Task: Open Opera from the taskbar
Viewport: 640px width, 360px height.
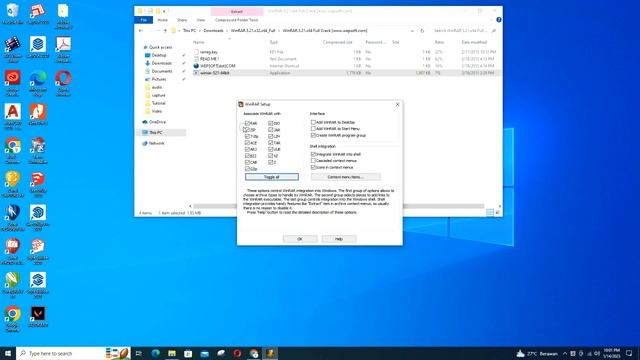Action: (237, 353)
